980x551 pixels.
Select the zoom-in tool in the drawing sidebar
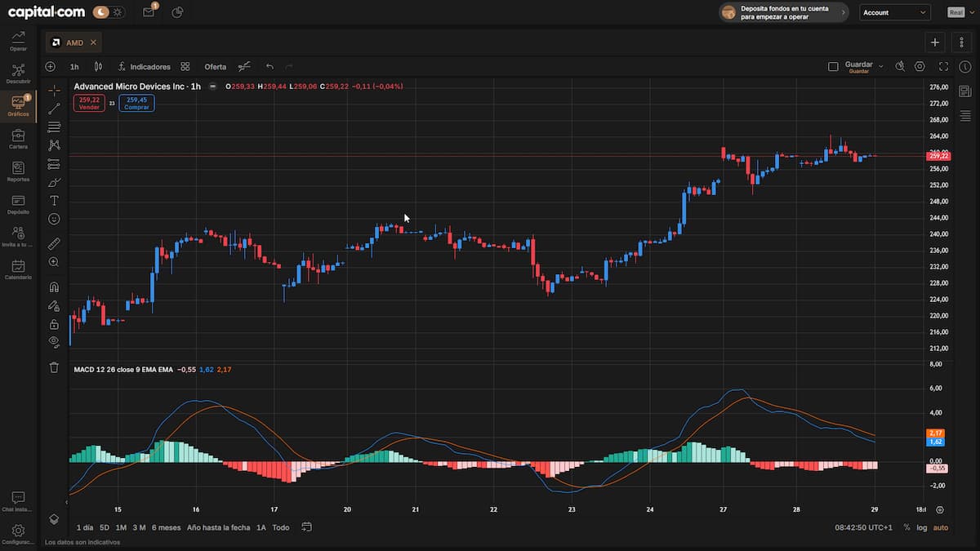[54, 261]
